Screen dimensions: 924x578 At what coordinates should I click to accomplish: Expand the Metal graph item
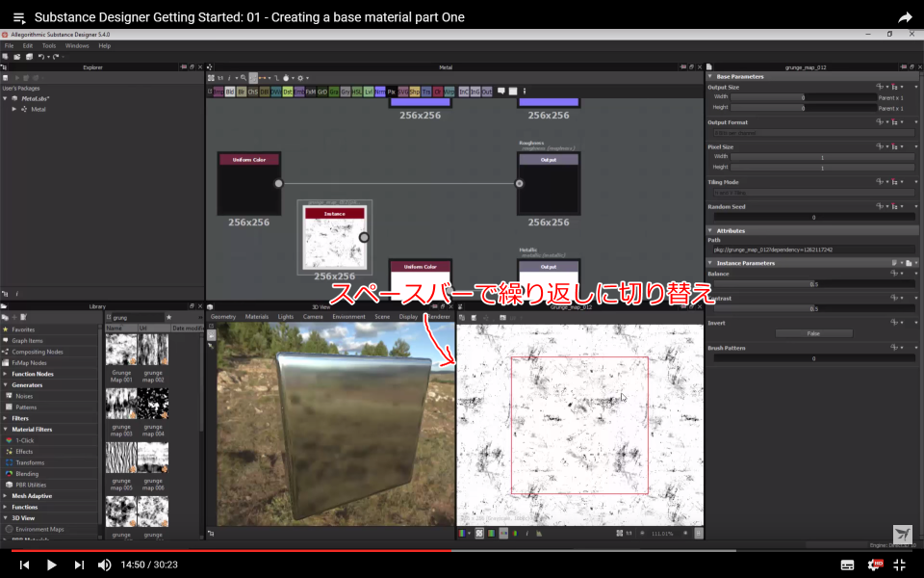click(14, 109)
